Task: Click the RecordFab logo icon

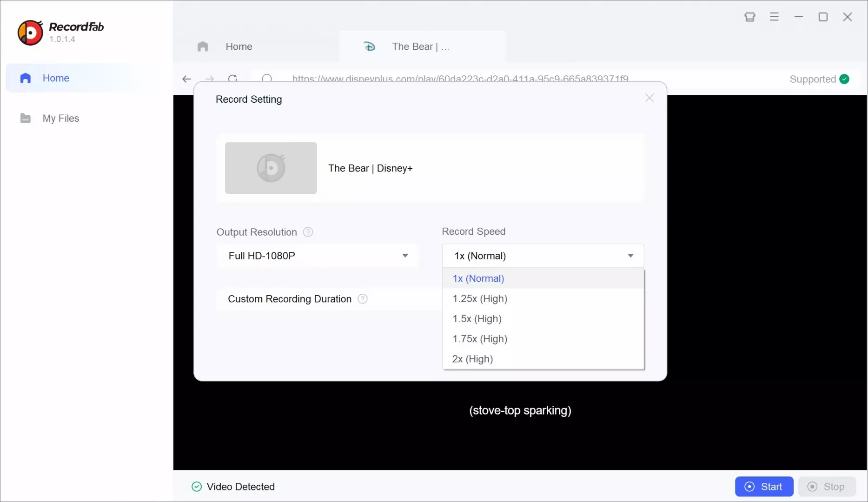Action: pos(30,33)
